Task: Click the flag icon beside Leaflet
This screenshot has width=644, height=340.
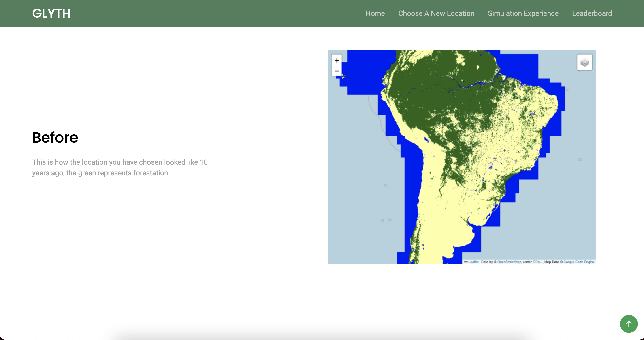Action: [466, 262]
